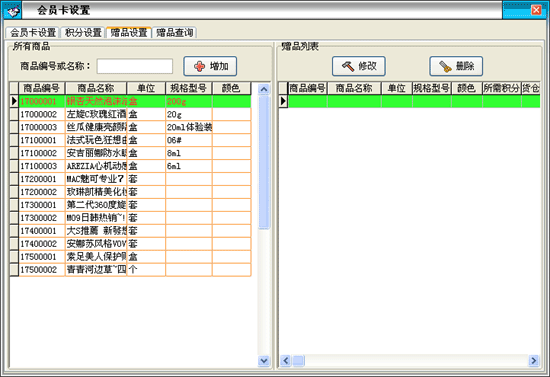Click 所需积分 column header in gift list
Image resolution: width=550 pixels, height=377 pixels.
pyautogui.click(x=501, y=88)
